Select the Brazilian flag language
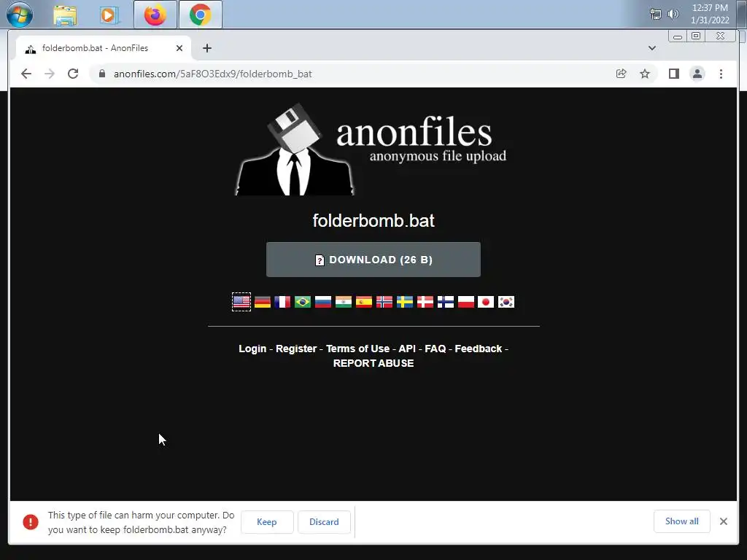Viewport: 747px width, 560px height. tap(303, 302)
